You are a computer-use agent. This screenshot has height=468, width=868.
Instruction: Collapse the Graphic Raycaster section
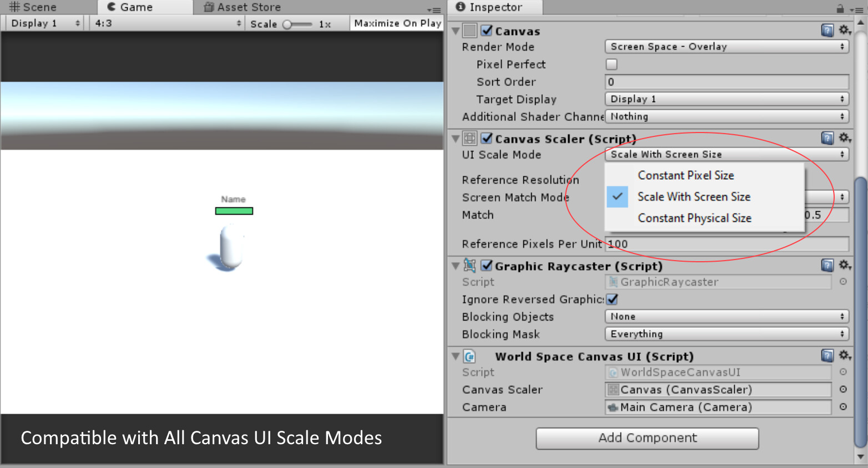[455, 266]
